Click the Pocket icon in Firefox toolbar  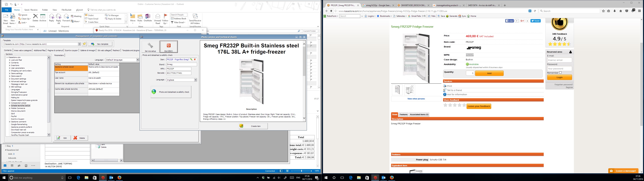[627, 11]
